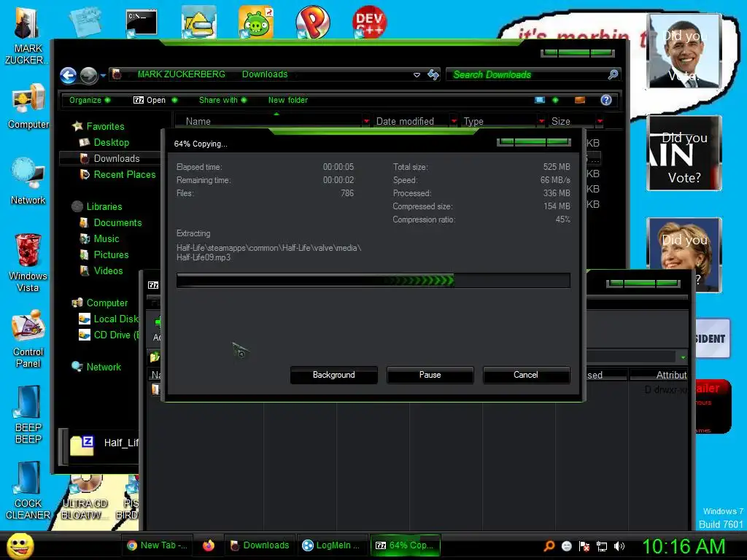Image resolution: width=747 pixels, height=560 pixels.
Task: Click the magnifier icon in Search Downloads
Action: [613, 74]
